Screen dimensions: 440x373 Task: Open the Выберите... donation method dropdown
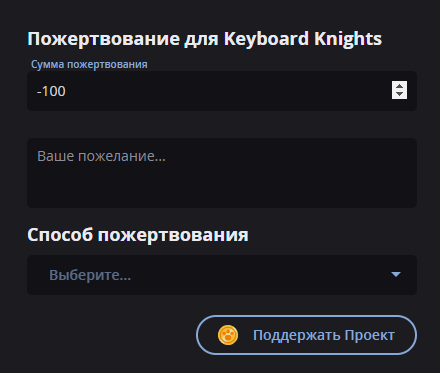coord(222,275)
